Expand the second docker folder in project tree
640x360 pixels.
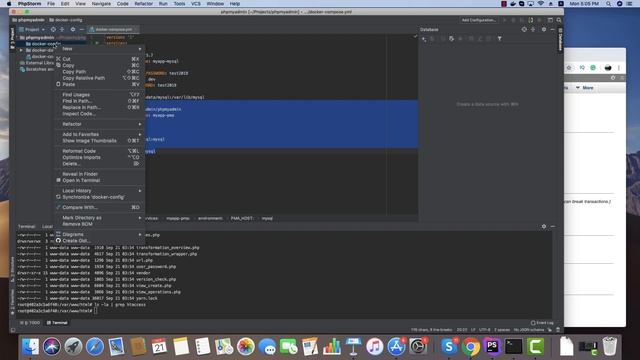(x=21, y=50)
